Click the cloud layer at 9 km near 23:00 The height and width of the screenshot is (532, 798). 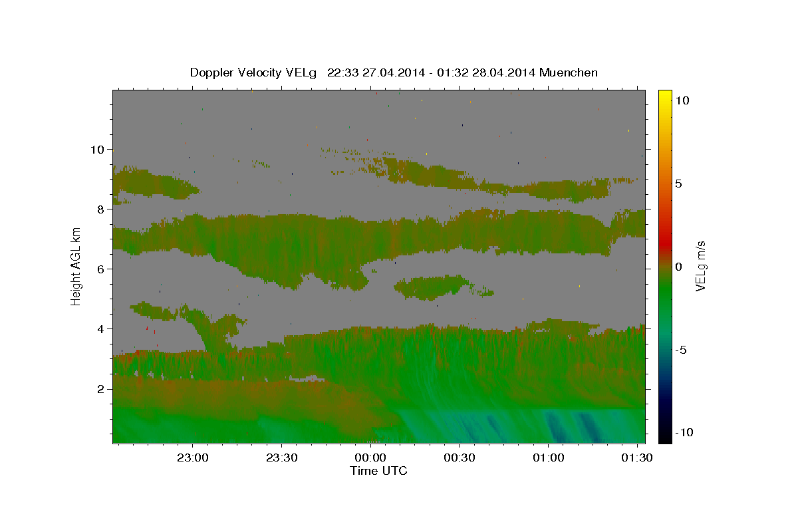click(x=154, y=184)
